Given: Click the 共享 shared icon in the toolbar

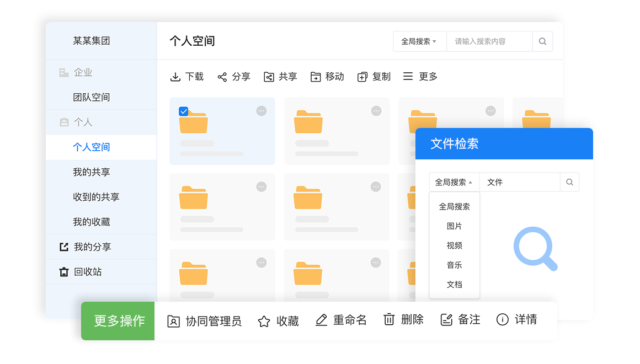Looking at the screenshot, I should click(269, 76).
